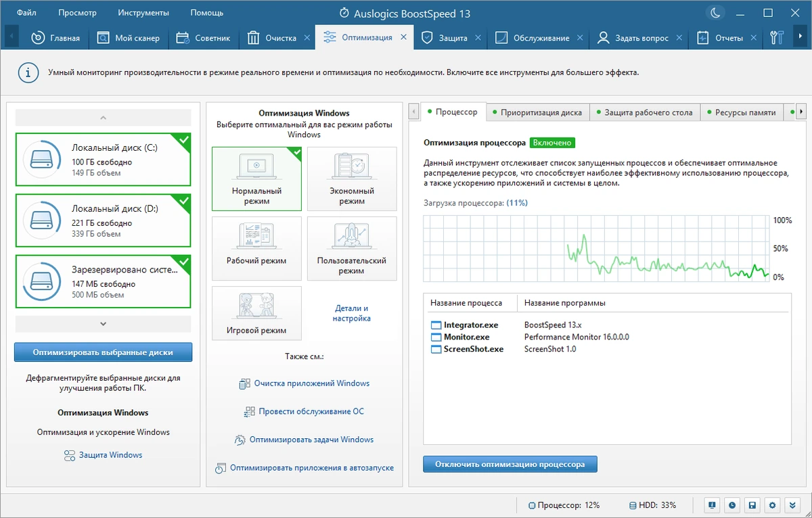Click Оптимизировать выбранные диски button
This screenshot has width=812, height=518.
pyautogui.click(x=103, y=352)
